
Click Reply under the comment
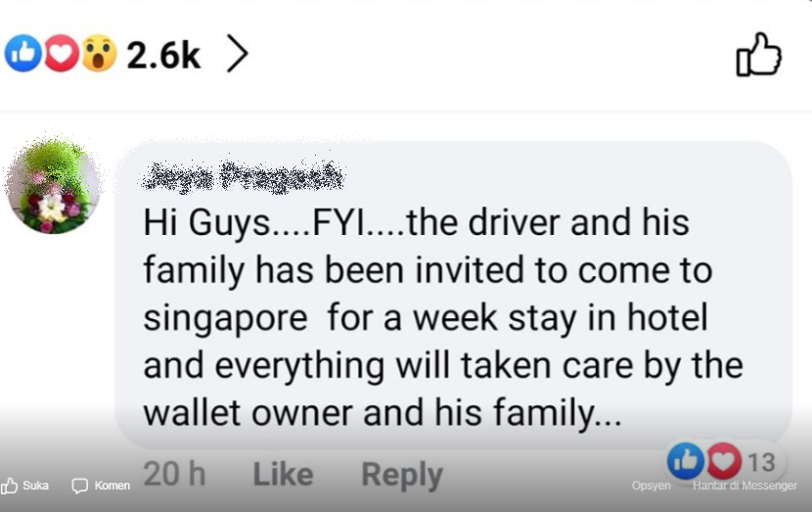point(402,475)
